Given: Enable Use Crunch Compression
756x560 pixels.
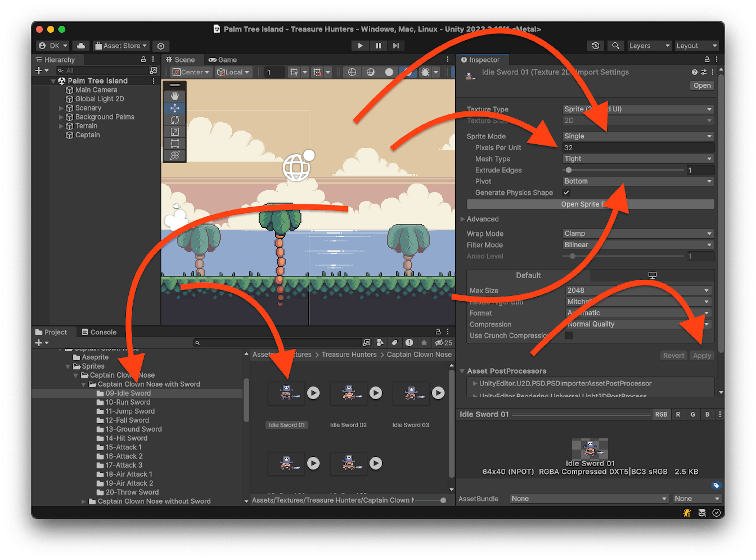Looking at the screenshot, I should click(569, 335).
